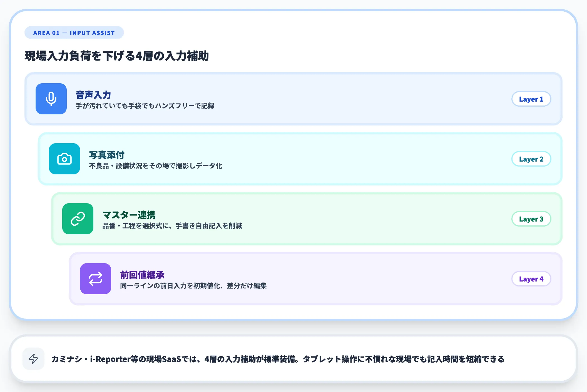Toggle the Layer 2 badge
The image size is (587, 392).
pyautogui.click(x=531, y=159)
